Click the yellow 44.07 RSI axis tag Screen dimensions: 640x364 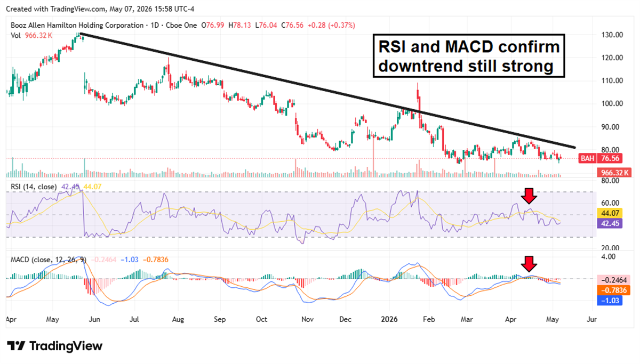[611, 213]
